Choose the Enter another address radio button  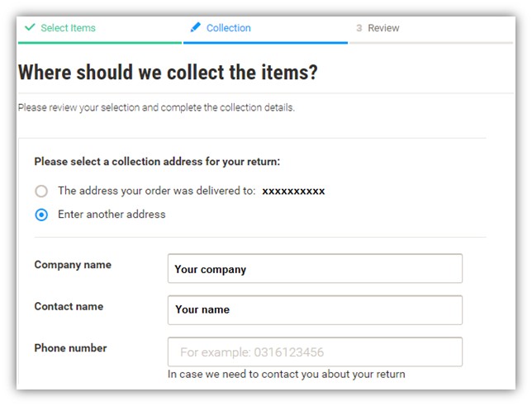click(41, 215)
